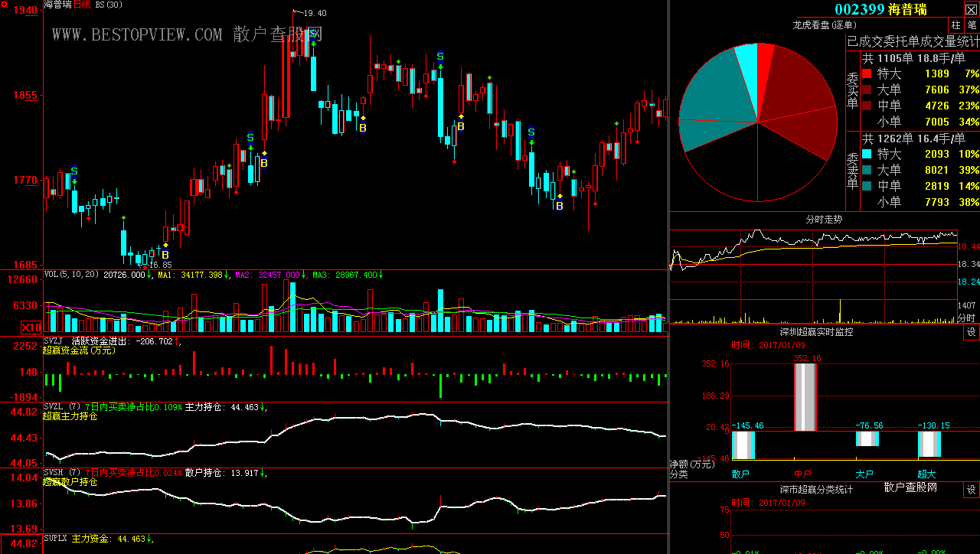
Task: Click the 海普瑞 name in chart header
Action: point(58,5)
